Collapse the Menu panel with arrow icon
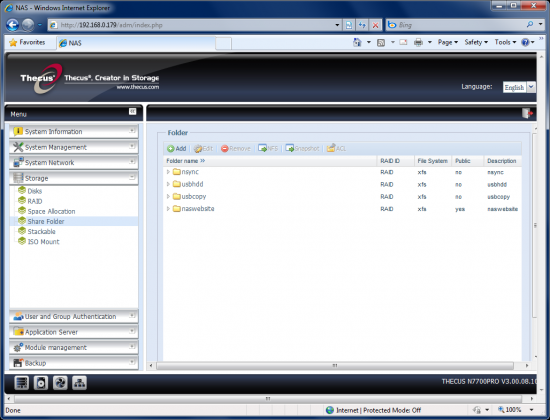Image resolution: width=550 pixels, height=420 pixels. pyautogui.click(x=132, y=111)
